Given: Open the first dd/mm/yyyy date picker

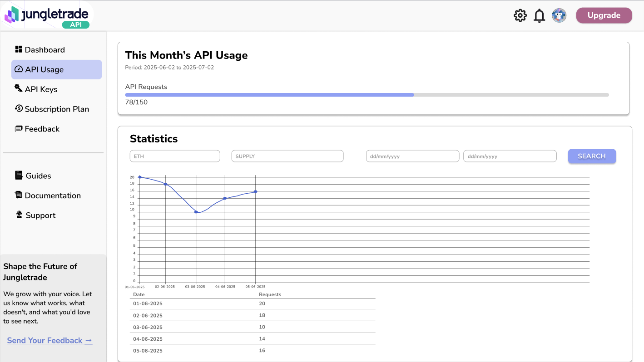Looking at the screenshot, I should click(x=412, y=156).
